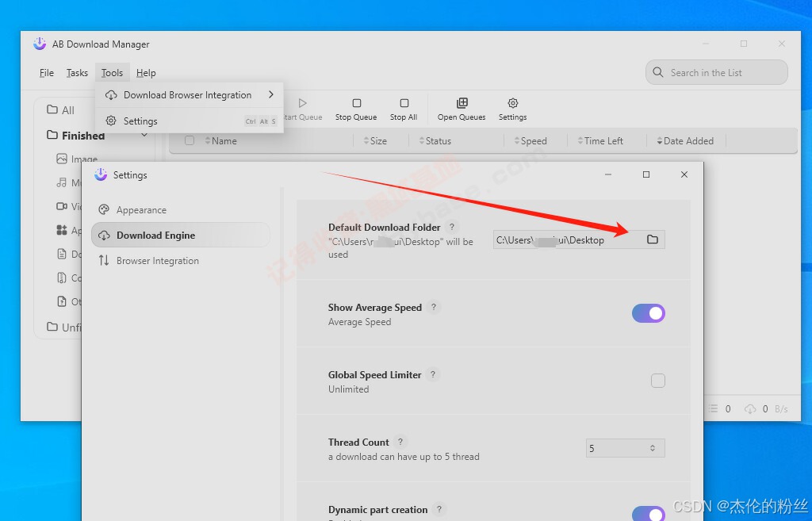Sort the list by Size column
Screen dimensions: 812x521
click(x=375, y=141)
